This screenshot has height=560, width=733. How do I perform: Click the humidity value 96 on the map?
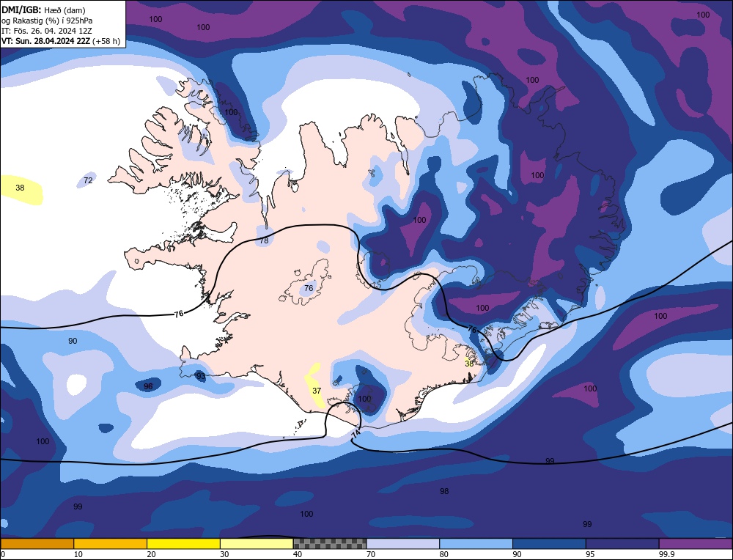click(x=148, y=386)
